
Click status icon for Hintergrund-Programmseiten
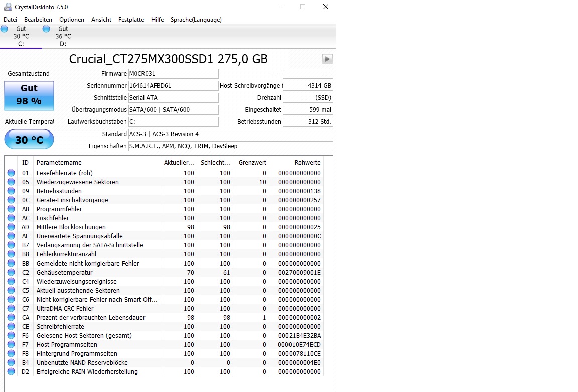(x=11, y=353)
